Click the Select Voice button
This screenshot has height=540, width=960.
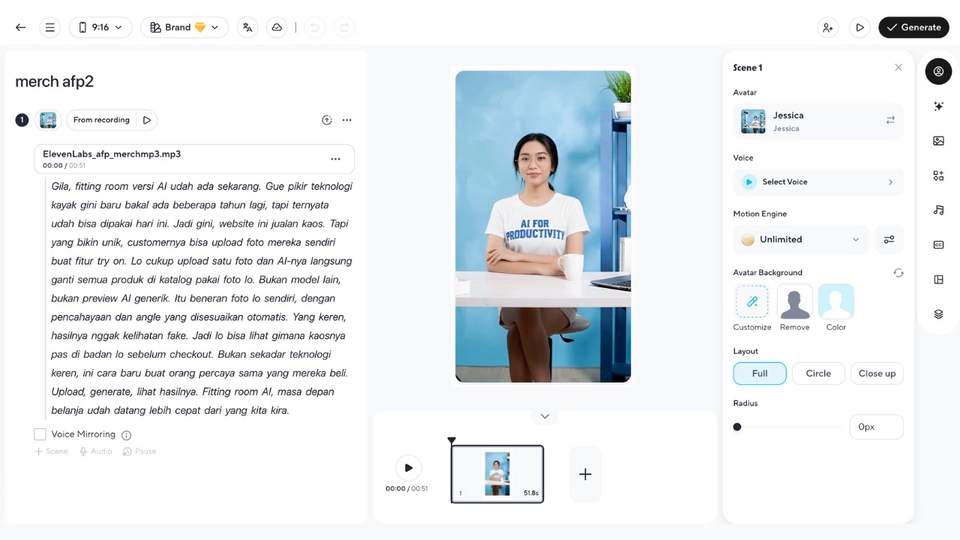coord(818,182)
